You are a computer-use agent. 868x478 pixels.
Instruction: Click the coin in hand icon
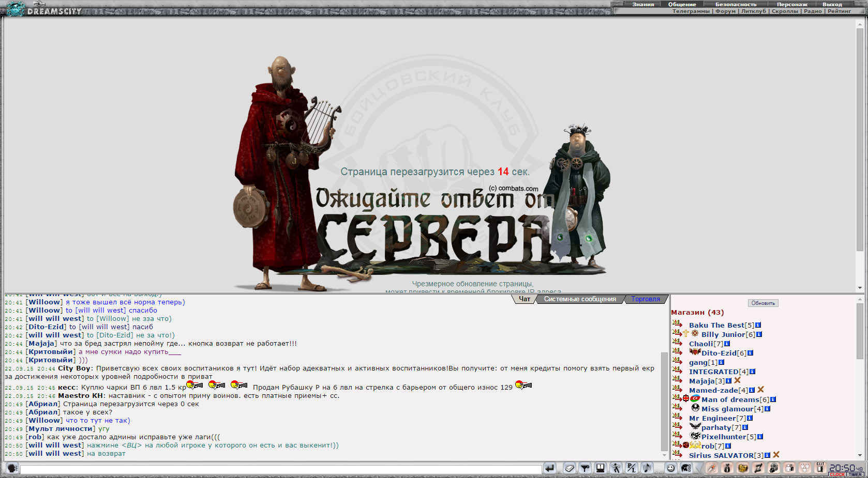pos(774,468)
